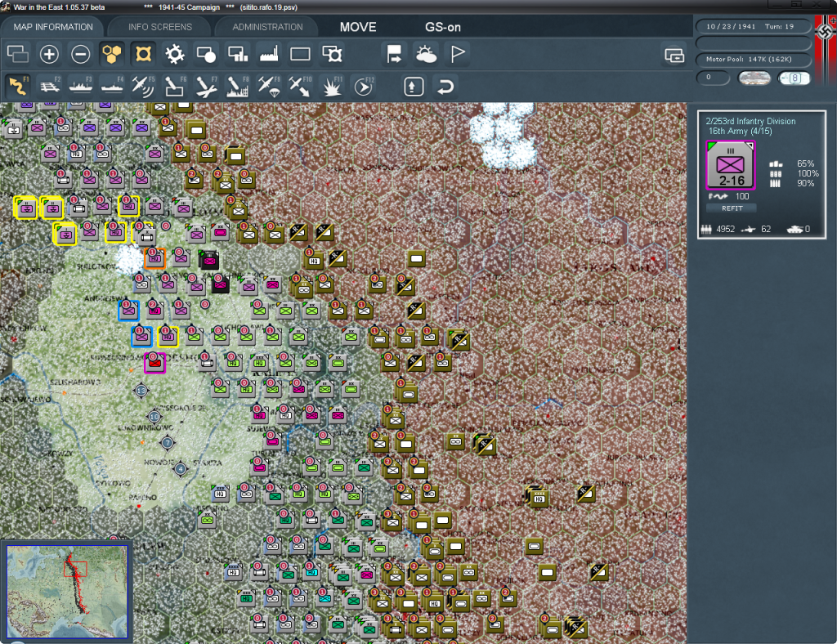Image resolution: width=837 pixels, height=644 pixels.
Task: Click the Motor Pool 147K display
Action: click(x=753, y=59)
